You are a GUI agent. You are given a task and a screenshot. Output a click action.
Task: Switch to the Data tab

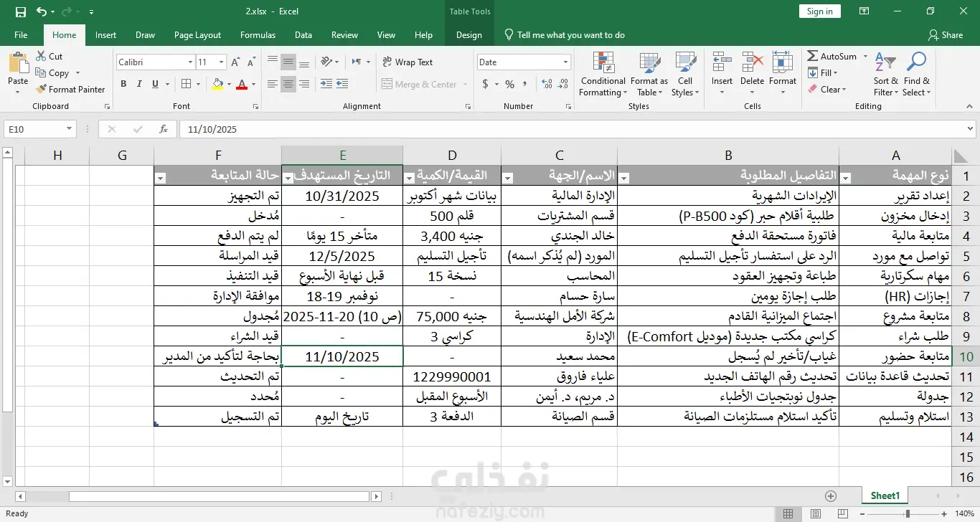point(303,35)
